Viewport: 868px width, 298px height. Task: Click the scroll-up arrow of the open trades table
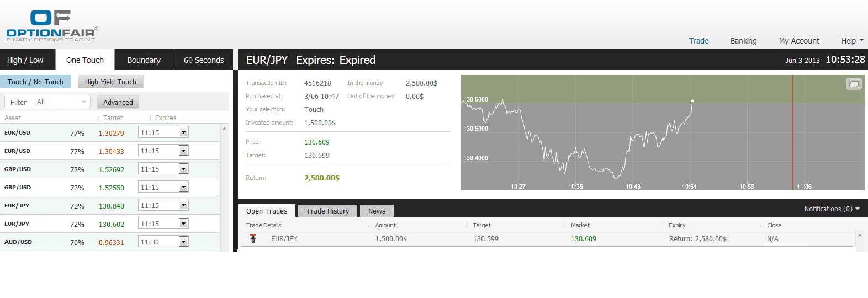[x=859, y=235]
